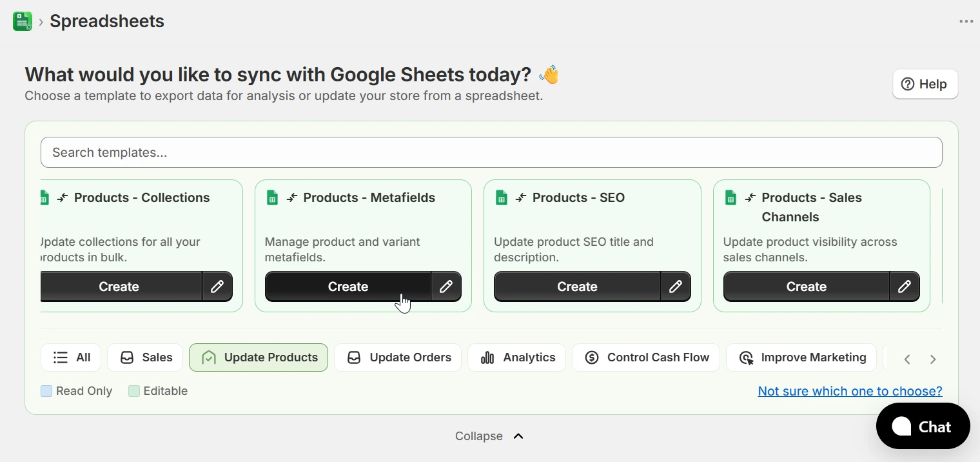The width and height of the screenshot is (980, 462).
Task: Show more categories with right chevron
Action: tap(933, 359)
